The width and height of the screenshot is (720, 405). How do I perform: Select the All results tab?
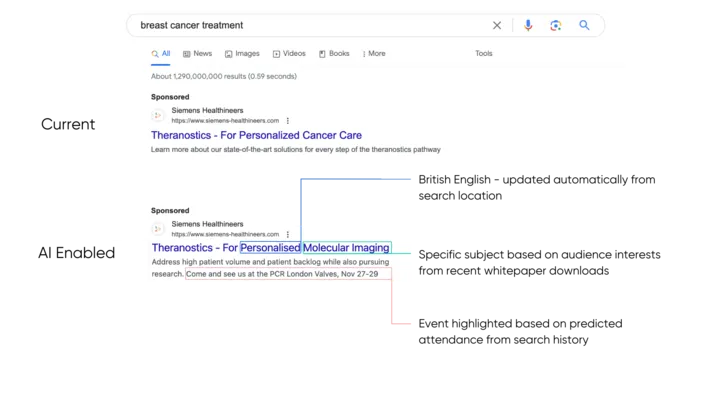[x=161, y=54]
